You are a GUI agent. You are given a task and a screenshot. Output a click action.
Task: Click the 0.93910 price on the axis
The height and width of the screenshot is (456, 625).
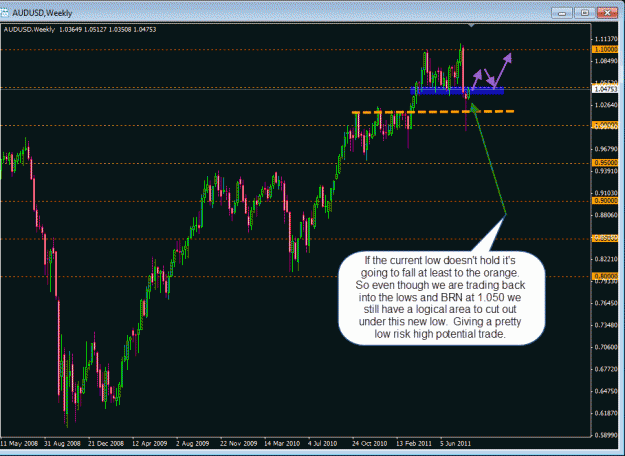point(606,171)
